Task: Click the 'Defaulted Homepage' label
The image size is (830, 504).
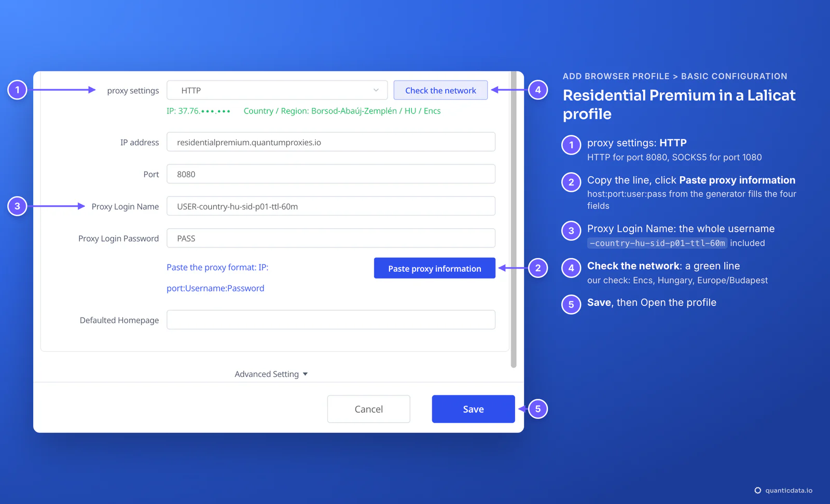Action: click(x=119, y=320)
